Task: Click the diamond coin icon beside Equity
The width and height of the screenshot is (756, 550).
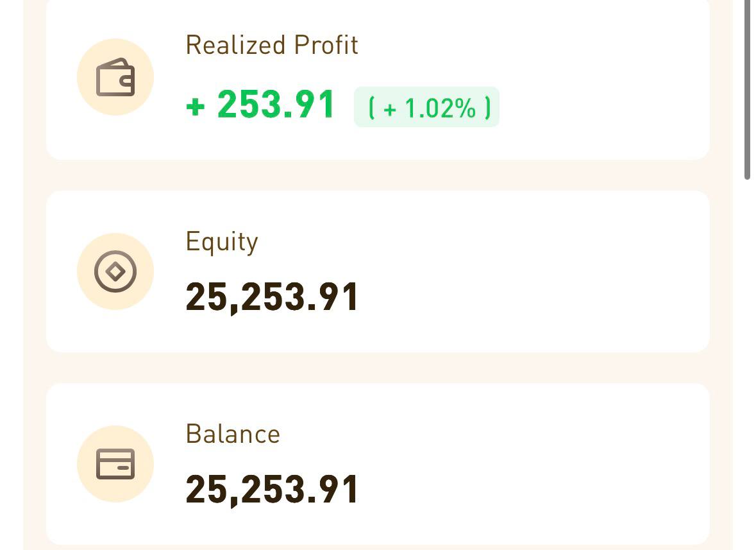Action: (x=115, y=271)
